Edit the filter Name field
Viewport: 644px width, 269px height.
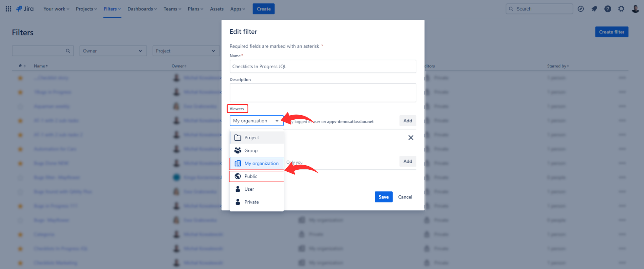[x=323, y=67]
